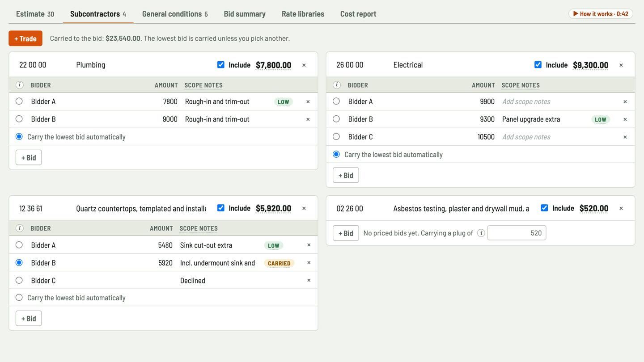Image resolution: width=644 pixels, height=362 pixels.
Task: Delete Plumbing Bidder A row
Action: [308, 101]
